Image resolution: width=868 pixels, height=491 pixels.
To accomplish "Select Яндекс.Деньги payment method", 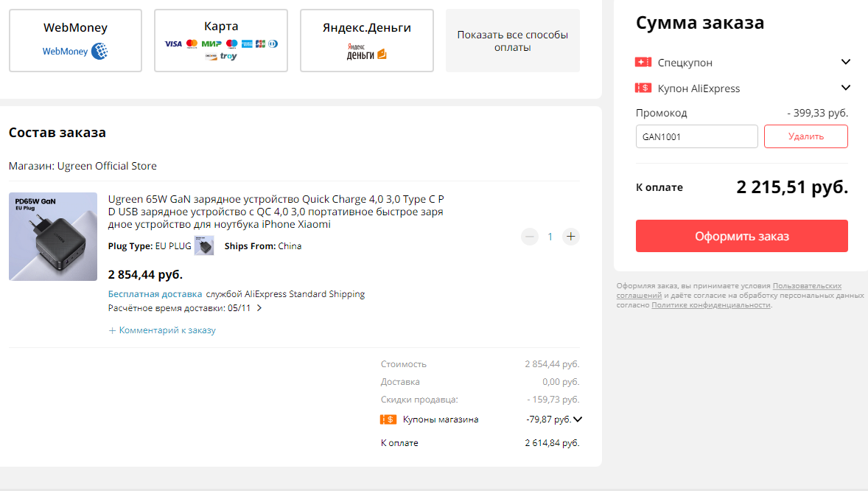I will coord(366,41).
